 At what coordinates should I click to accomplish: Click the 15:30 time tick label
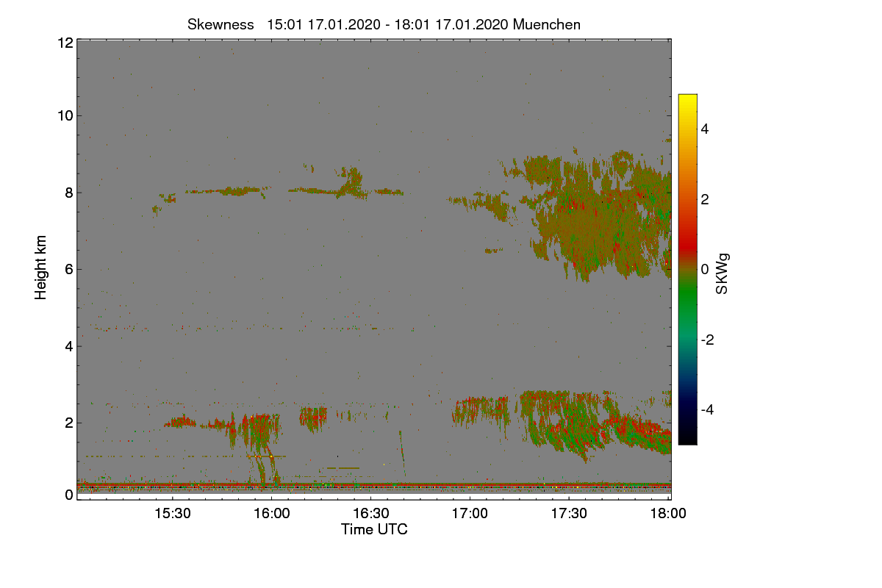pos(171,514)
